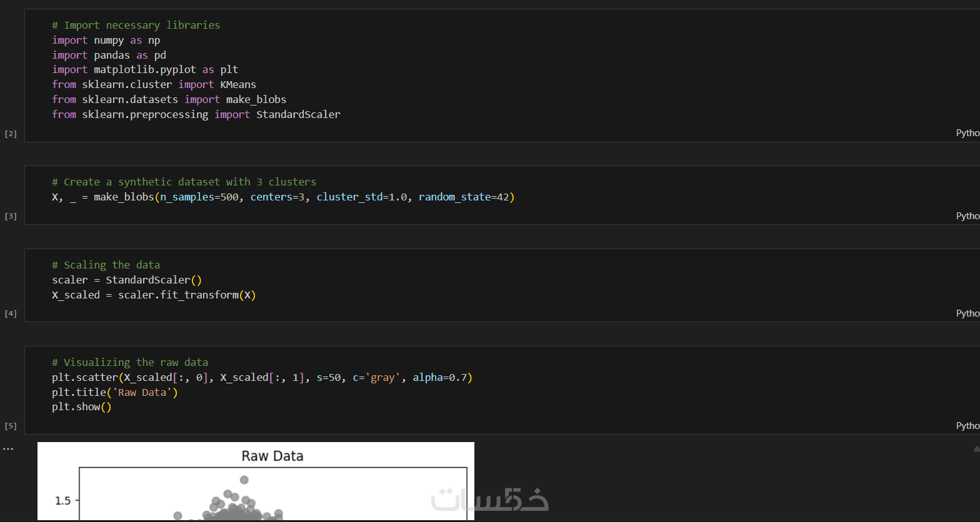Select the Raw Data scatter plot output
The image size is (980, 522).
256,493
